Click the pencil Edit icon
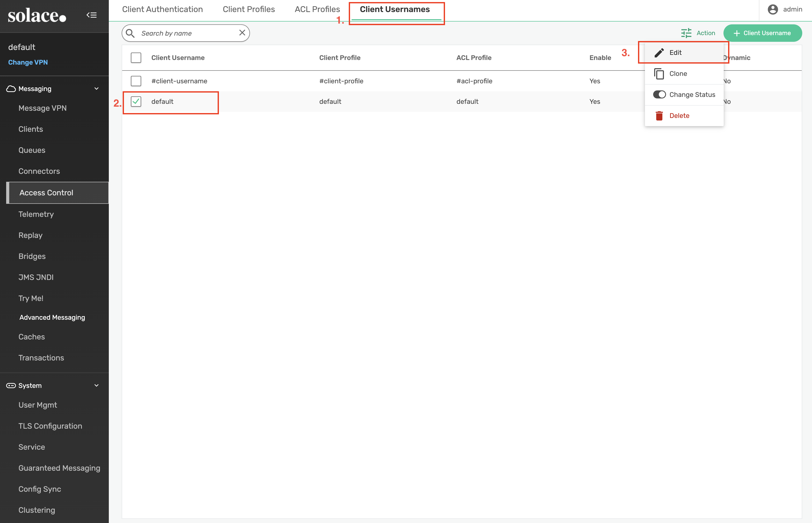 pos(659,53)
